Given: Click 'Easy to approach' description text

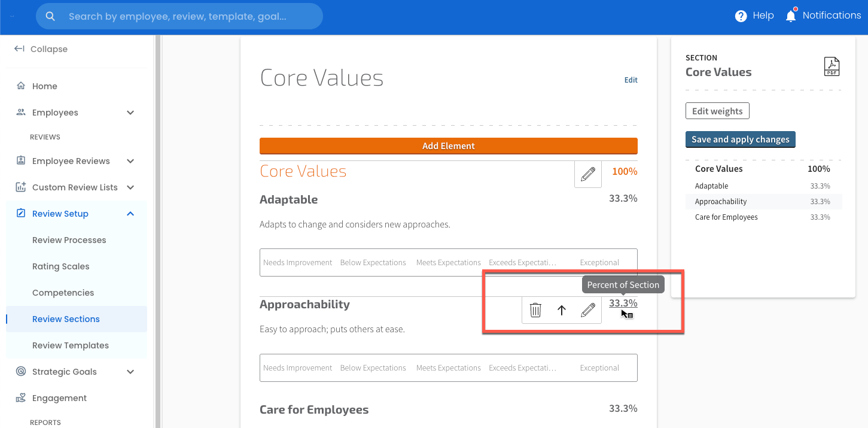Looking at the screenshot, I should pos(332,329).
